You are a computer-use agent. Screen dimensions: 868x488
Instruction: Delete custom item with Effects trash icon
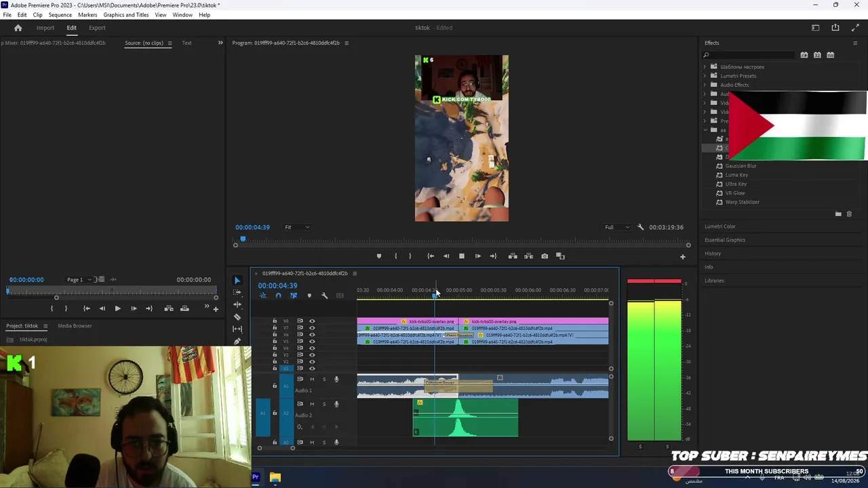point(849,214)
